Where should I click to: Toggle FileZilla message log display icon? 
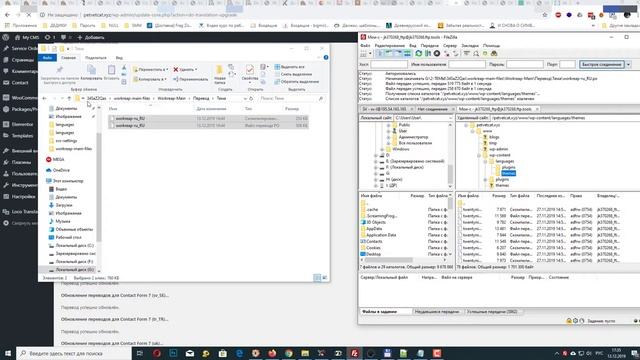pos(380,53)
